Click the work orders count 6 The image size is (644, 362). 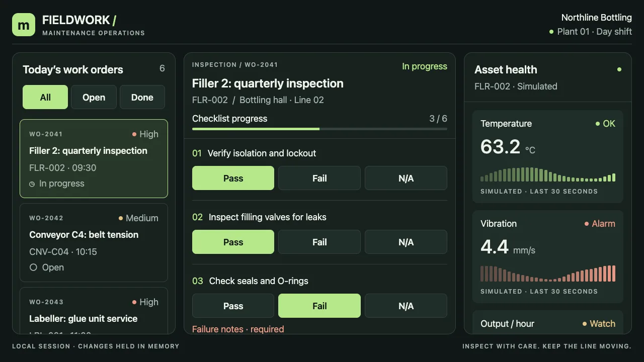162,68
